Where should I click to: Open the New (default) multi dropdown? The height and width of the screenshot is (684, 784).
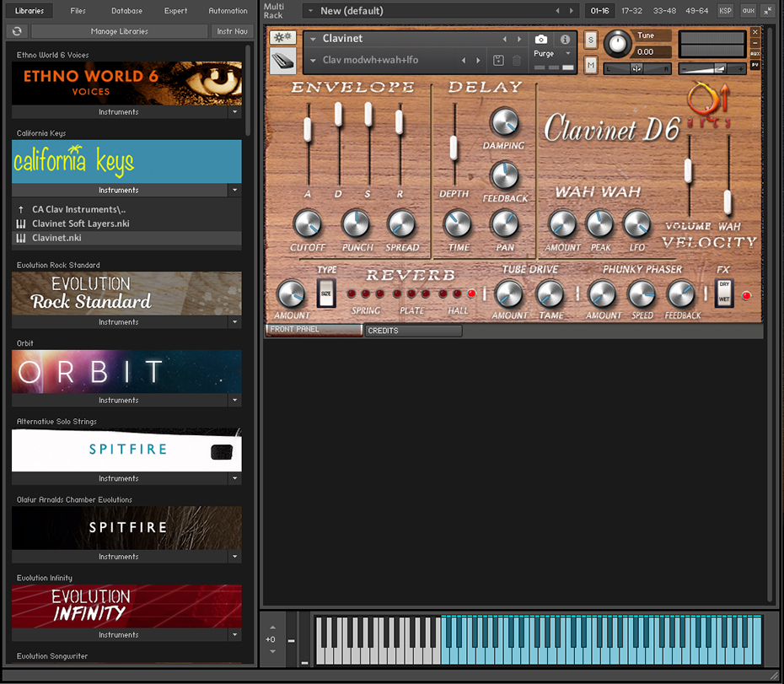coord(310,10)
